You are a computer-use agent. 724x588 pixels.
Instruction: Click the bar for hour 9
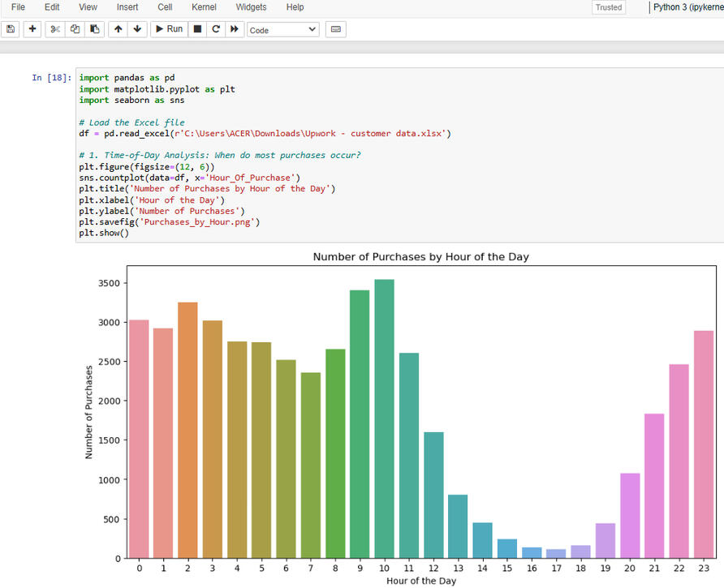point(360,424)
